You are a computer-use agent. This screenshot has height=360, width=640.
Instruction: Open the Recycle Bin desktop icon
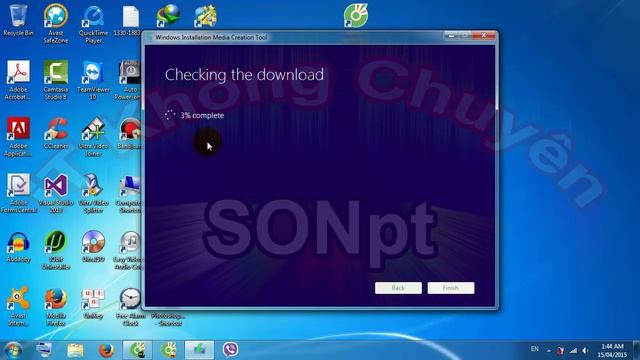coord(18,20)
